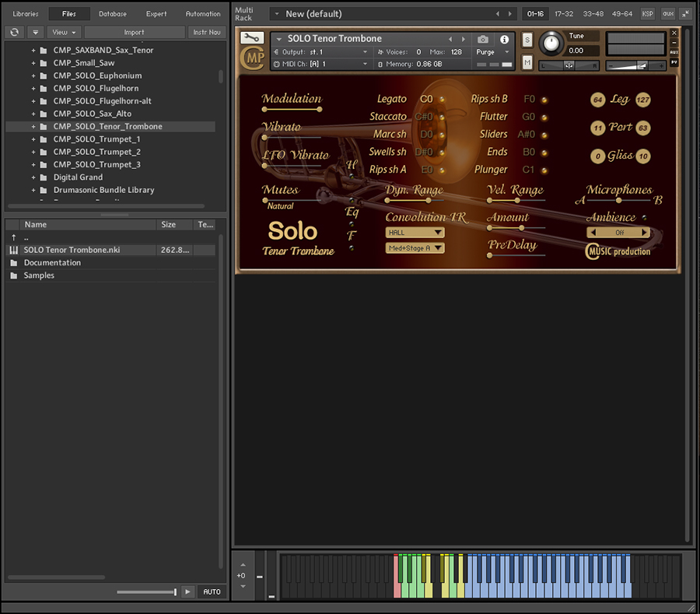Switch to the Database tab

pyautogui.click(x=113, y=14)
